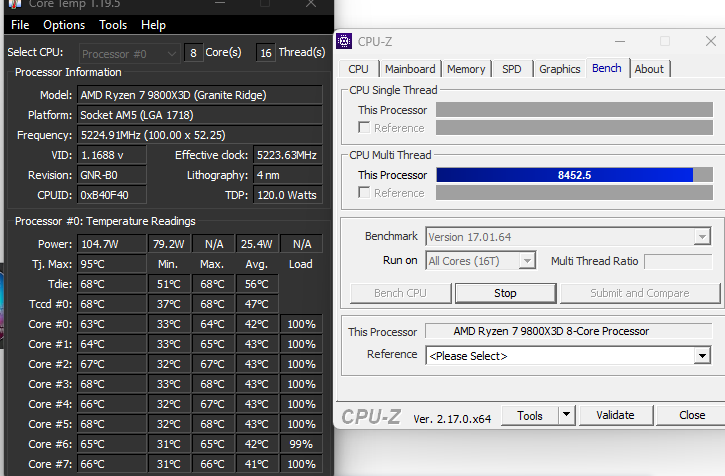Click the Core #1 temperature 64°C
The height and width of the screenshot is (476, 725).
[x=112, y=344]
